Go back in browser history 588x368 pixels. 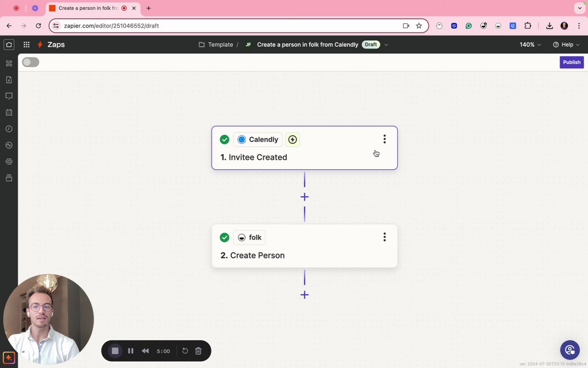[x=9, y=26]
